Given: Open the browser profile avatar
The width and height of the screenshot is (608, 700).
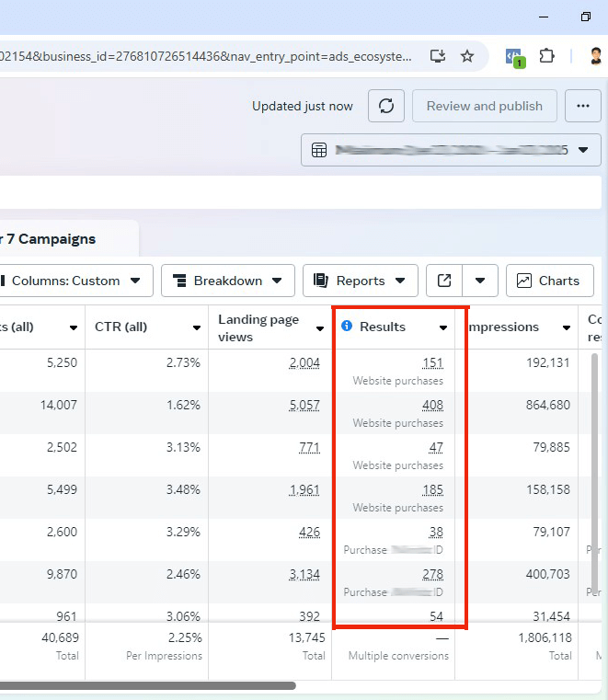Looking at the screenshot, I should [x=596, y=56].
